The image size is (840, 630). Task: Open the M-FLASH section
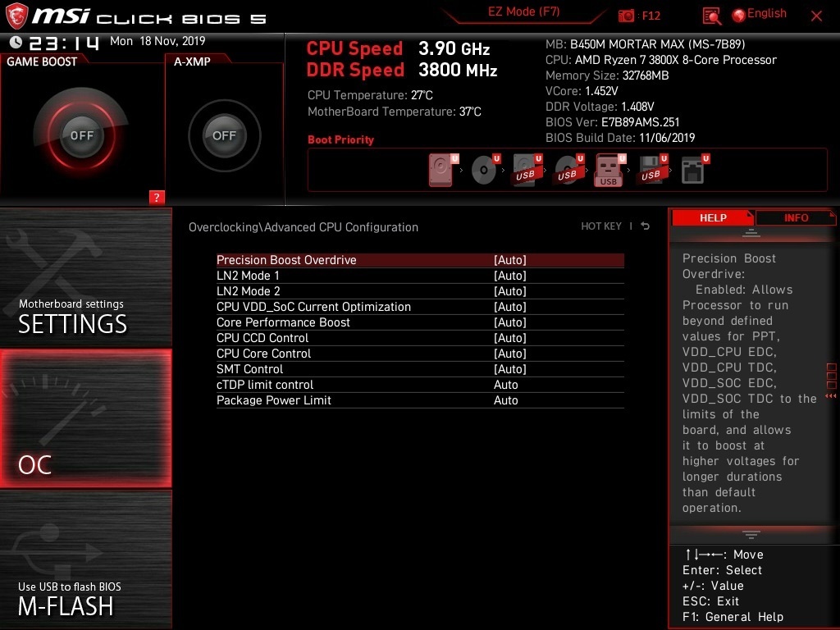point(85,559)
